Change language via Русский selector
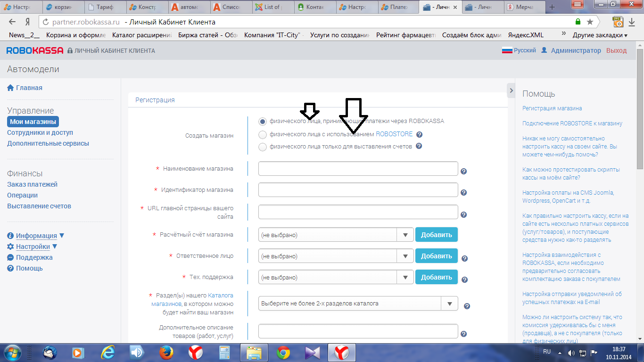 (519, 50)
